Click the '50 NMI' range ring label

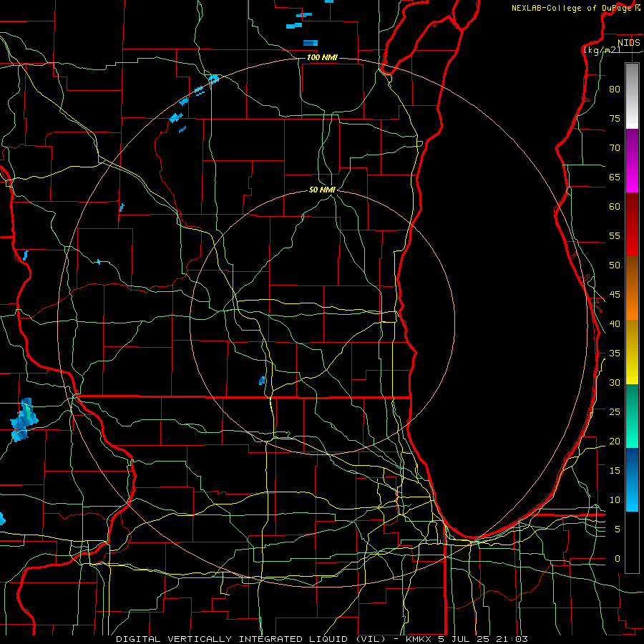322,190
